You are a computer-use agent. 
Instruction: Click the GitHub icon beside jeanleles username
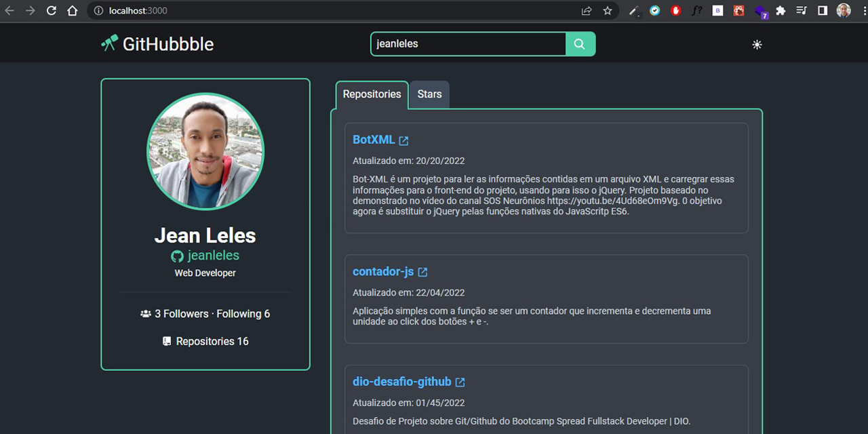pos(177,256)
